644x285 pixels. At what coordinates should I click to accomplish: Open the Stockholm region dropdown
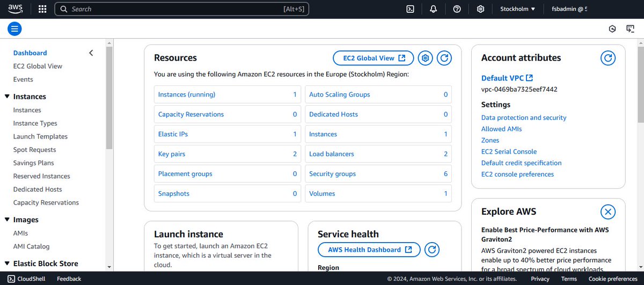(x=518, y=9)
